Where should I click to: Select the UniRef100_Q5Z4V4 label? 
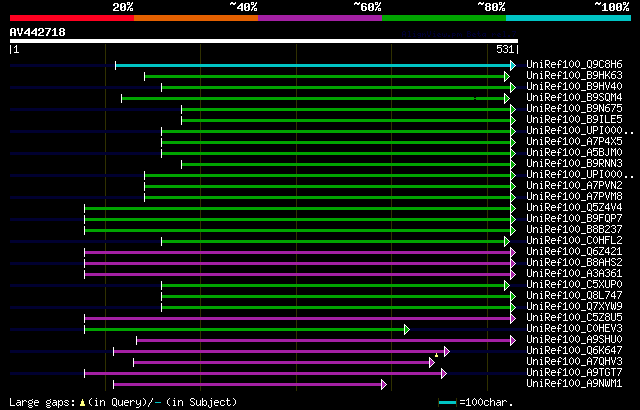(x=574, y=208)
